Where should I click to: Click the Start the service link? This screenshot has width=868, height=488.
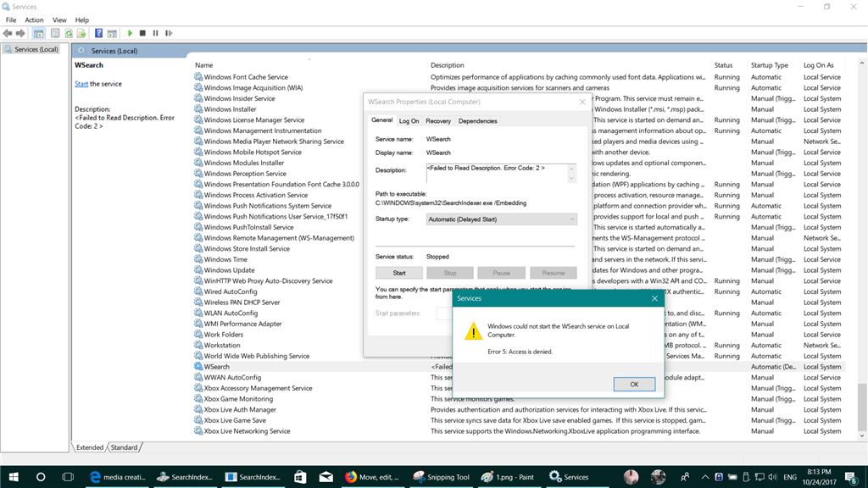(x=81, y=84)
